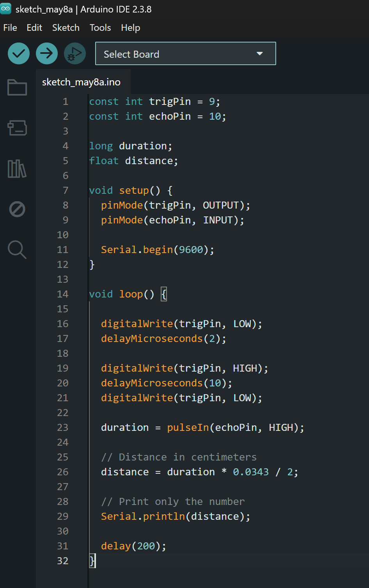Click 'duration * 0.0343 / 2' line
Screen dimensions: 369x588
pyautogui.click(x=200, y=472)
